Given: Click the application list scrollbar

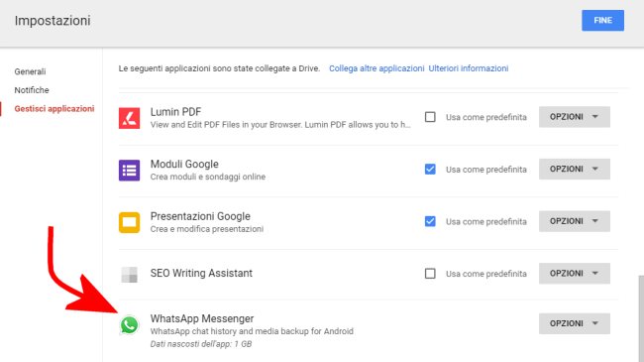Looking at the screenshot, I should click(641, 318).
